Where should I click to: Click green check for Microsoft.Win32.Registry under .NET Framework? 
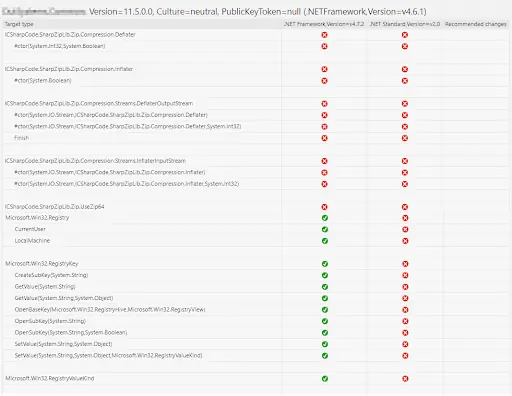(x=325, y=218)
